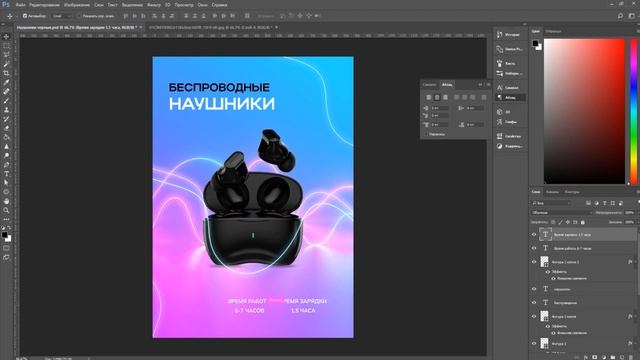Image resolution: width=640 pixels, height=360 pixels.
Task: Hide the 'наушники' text layer
Action: (534, 289)
